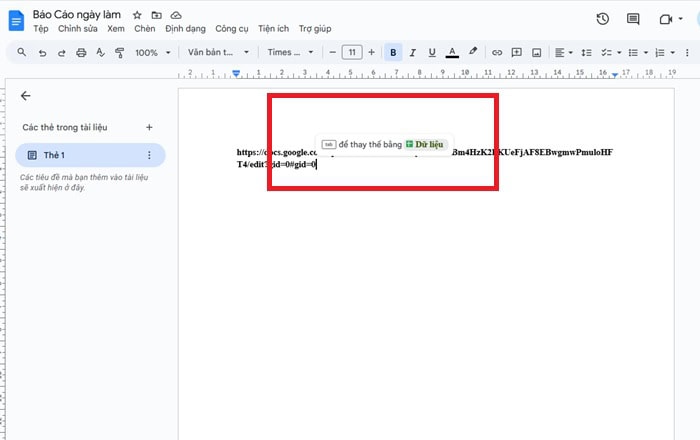Viewport: 700px width, 440px height.
Task: Toggle underline formatting
Action: point(432,53)
